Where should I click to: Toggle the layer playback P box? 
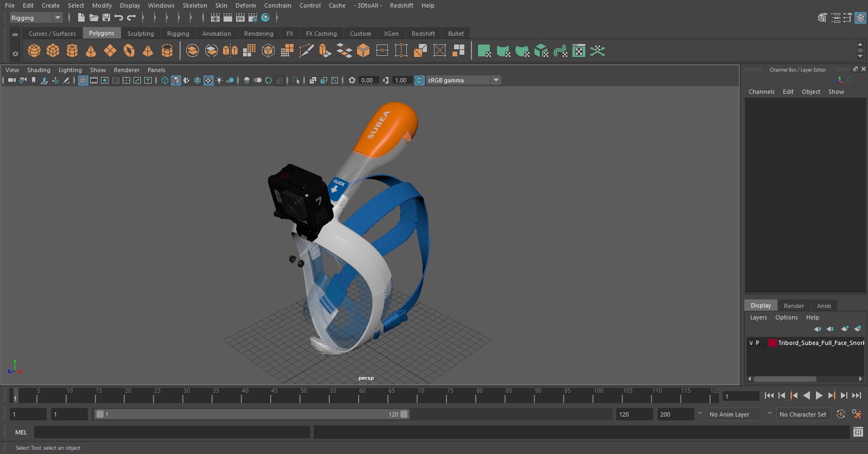pyautogui.click(x=757, y=343)
